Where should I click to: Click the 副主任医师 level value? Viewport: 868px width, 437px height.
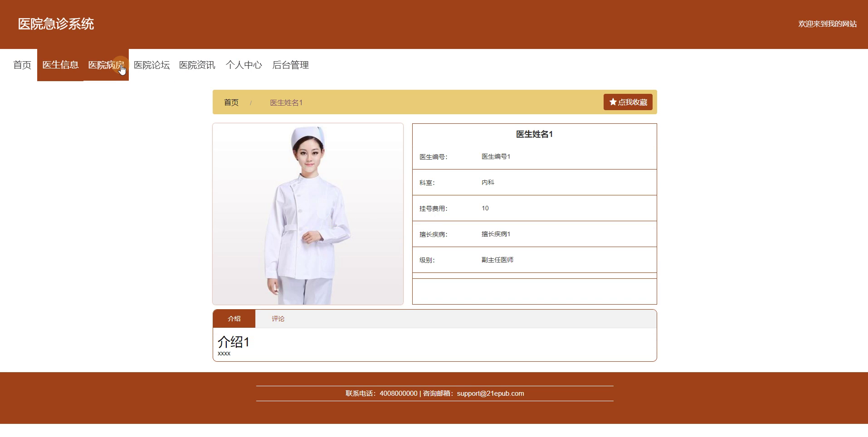[497, 260]
